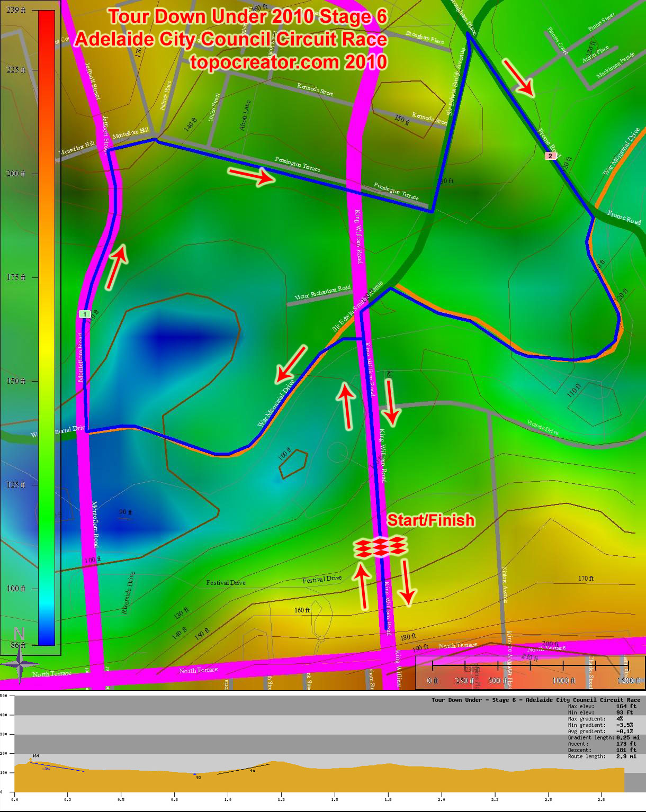Click the '0 ft' scale bar label
Screen dimensions: 646x812
[x=433, y=681]
